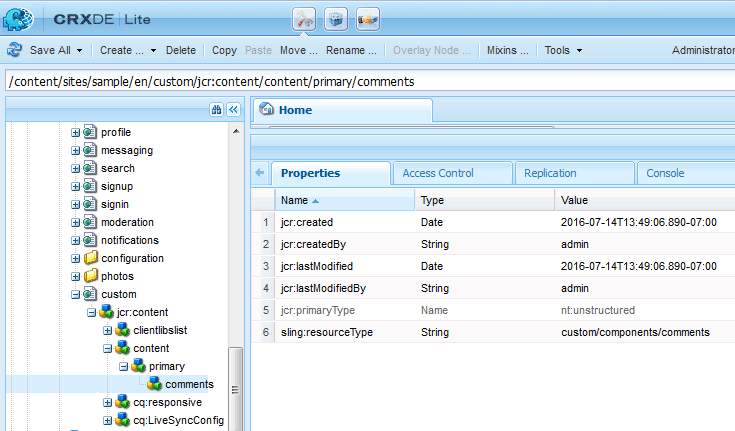Click the Home tab icon

click(x=267, y=109)
